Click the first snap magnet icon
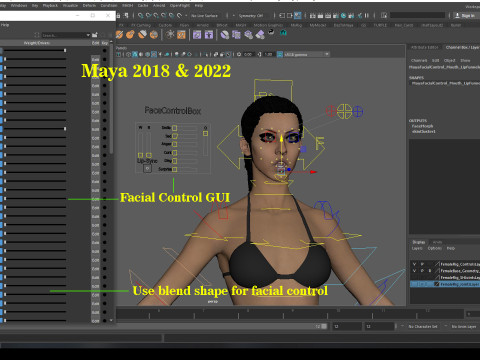 coord(141,15)
